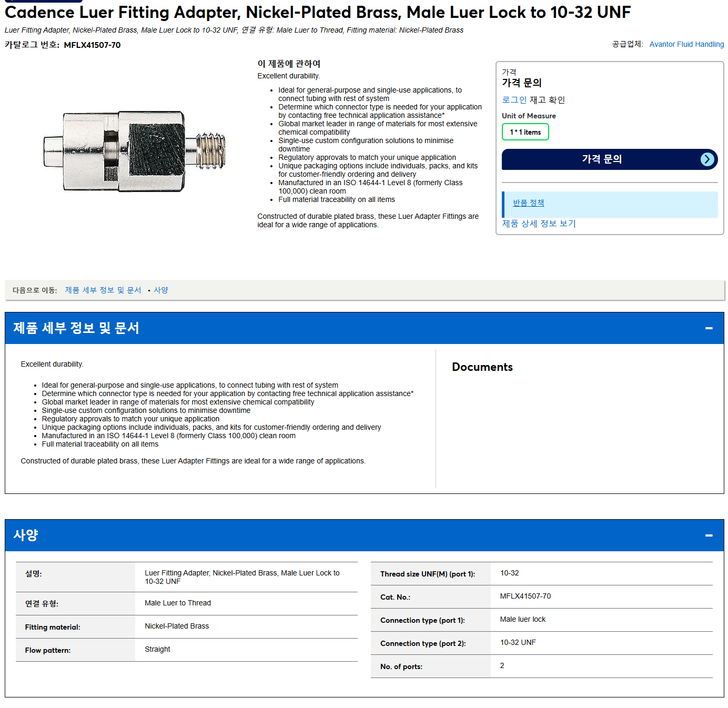Click the Connection type (port 1) label

(422, 621)
